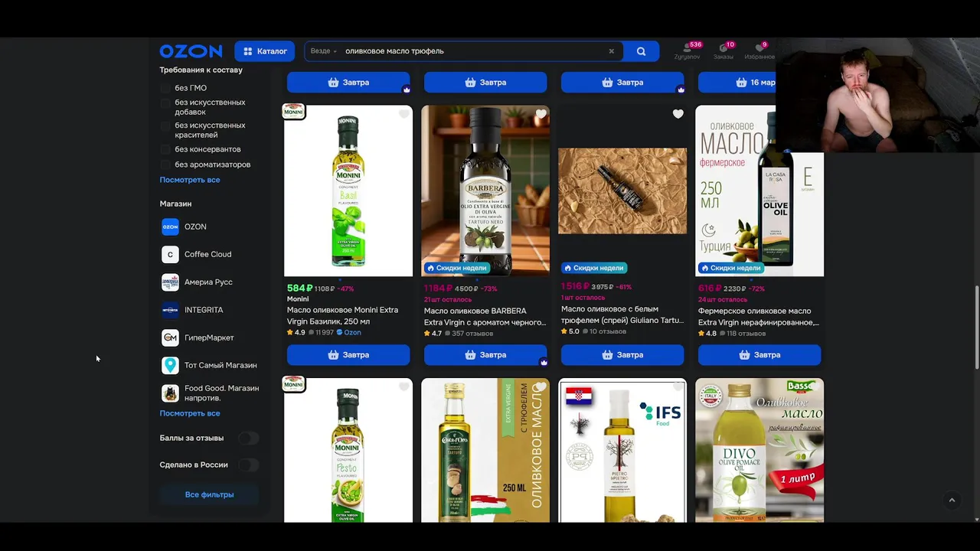Click the Monini brand label under price

[298, 299]
